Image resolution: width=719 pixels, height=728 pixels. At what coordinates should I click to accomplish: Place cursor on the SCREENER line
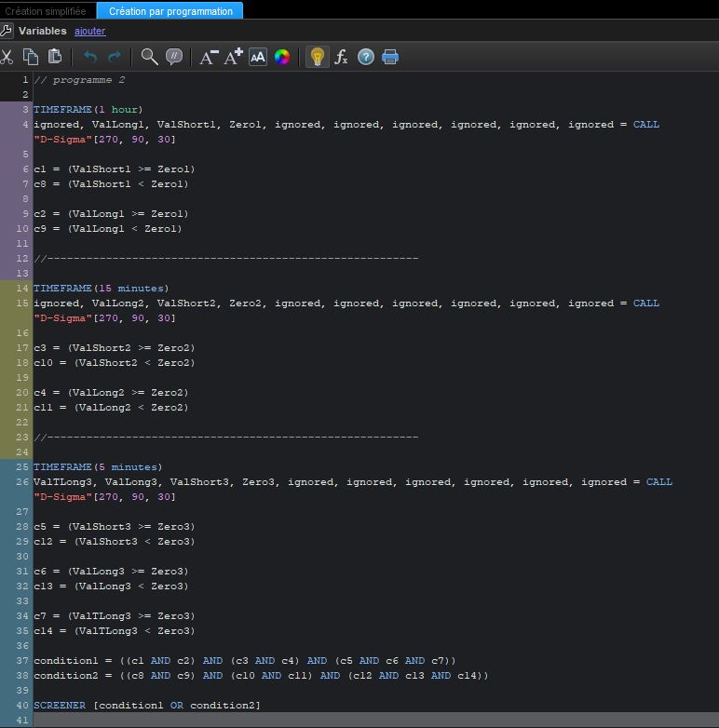pos(147,706)
